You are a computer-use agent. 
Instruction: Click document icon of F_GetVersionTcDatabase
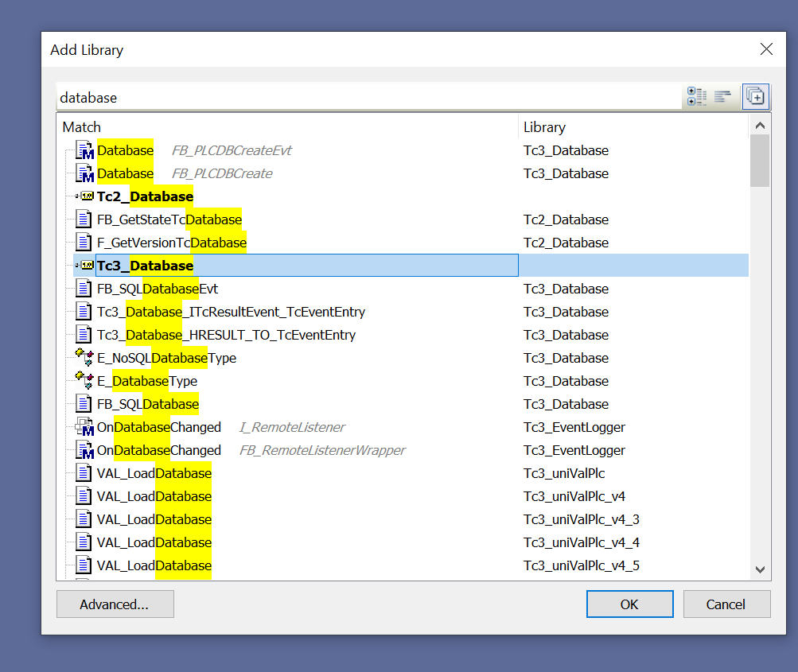[x=84, y=242]
